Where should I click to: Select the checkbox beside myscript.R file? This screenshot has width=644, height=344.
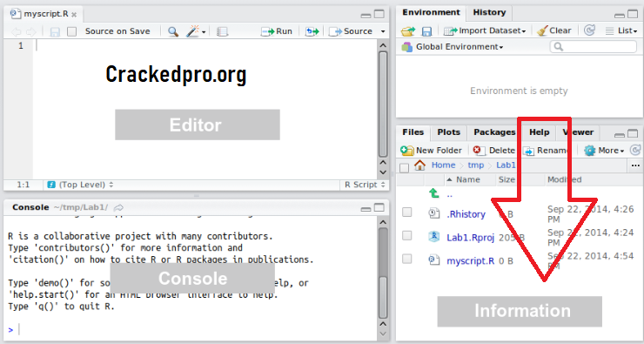tap(406, 259)
